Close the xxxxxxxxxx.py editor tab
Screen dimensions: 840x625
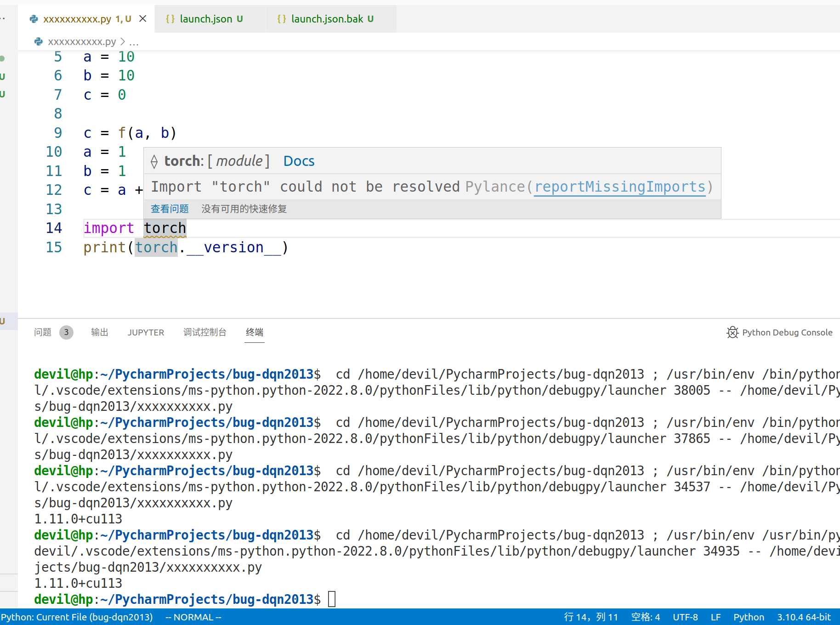(x=143, y=18)
